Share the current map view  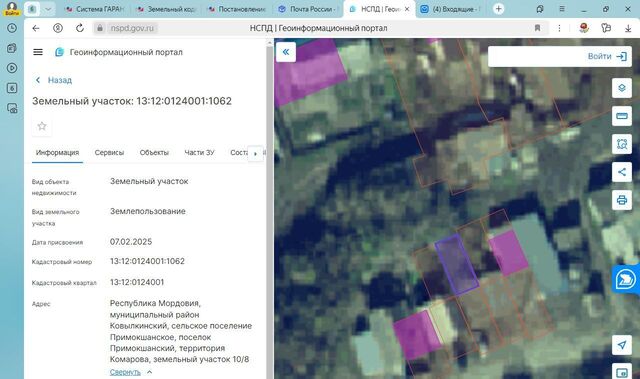click(622, 172)
